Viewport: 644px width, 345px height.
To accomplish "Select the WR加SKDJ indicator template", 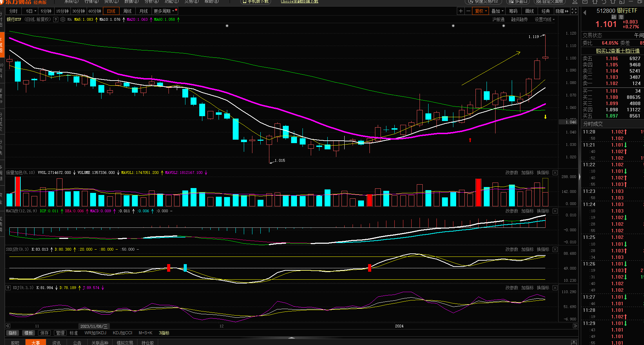I will [x=95, y=333].
